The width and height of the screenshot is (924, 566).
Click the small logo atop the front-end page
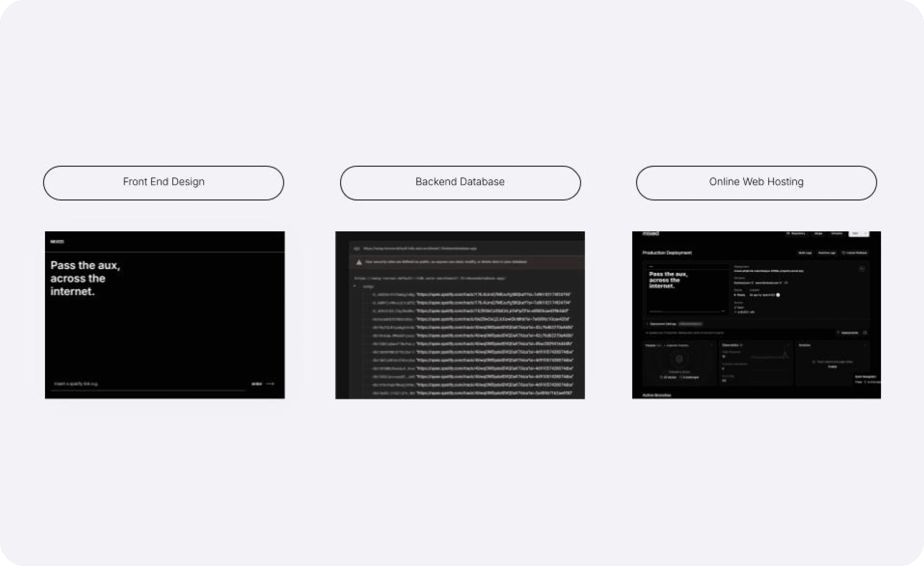[57, 241]
